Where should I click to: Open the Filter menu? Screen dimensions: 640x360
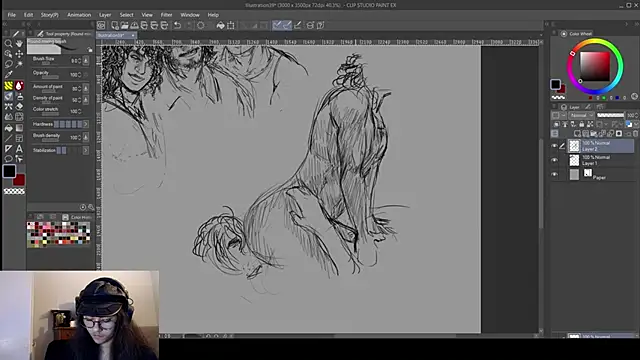tap(166, 15)
